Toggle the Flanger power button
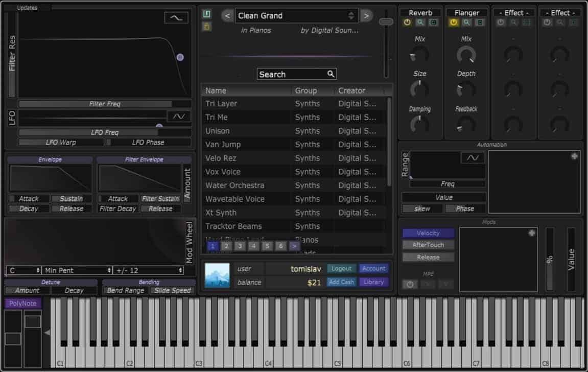The height and width of the screenshot is (372, 588). click(x=453, y=22)
